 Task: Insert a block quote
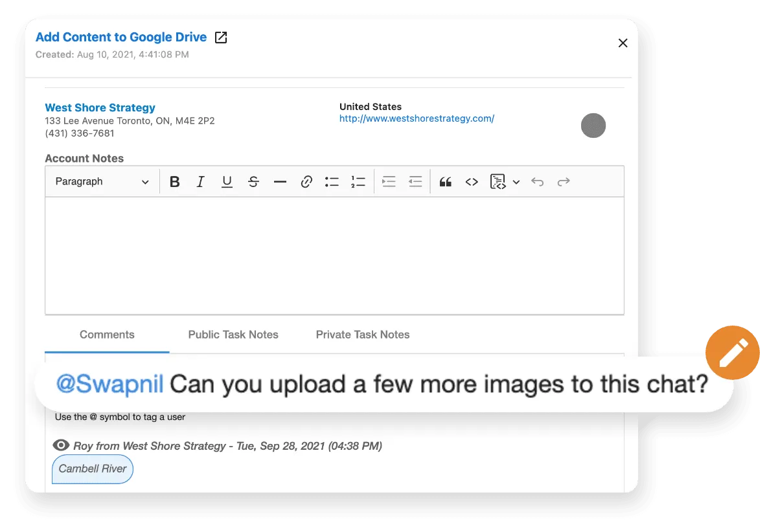(445, 182)
